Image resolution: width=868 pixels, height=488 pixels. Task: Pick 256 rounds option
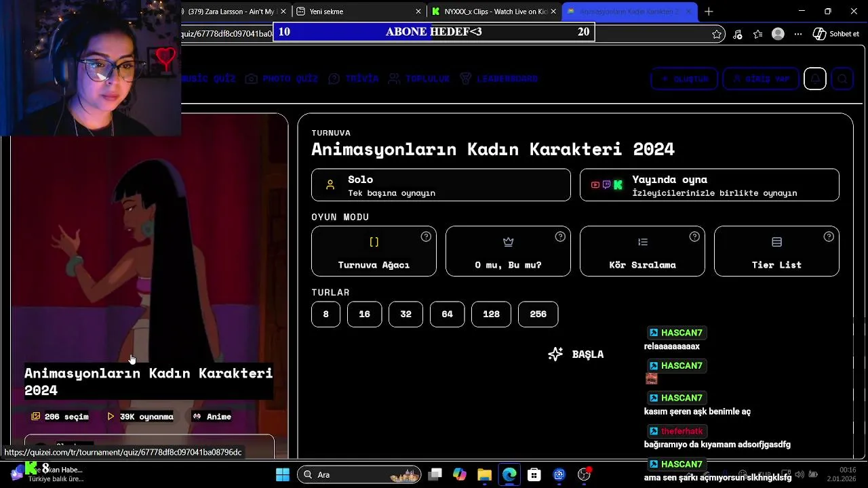click(538, 314)
